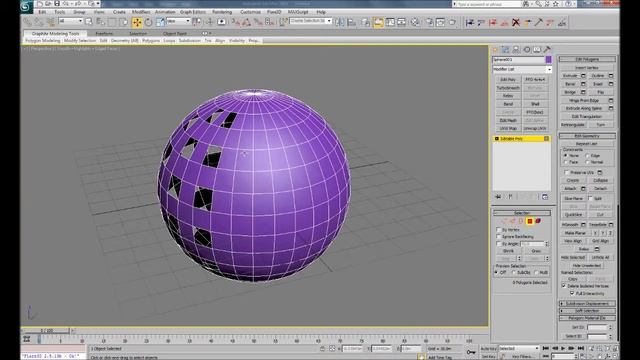
Task: Expand the Subdivision Displacement rollout
Action: pyautogui.click(x=587, y=304)
